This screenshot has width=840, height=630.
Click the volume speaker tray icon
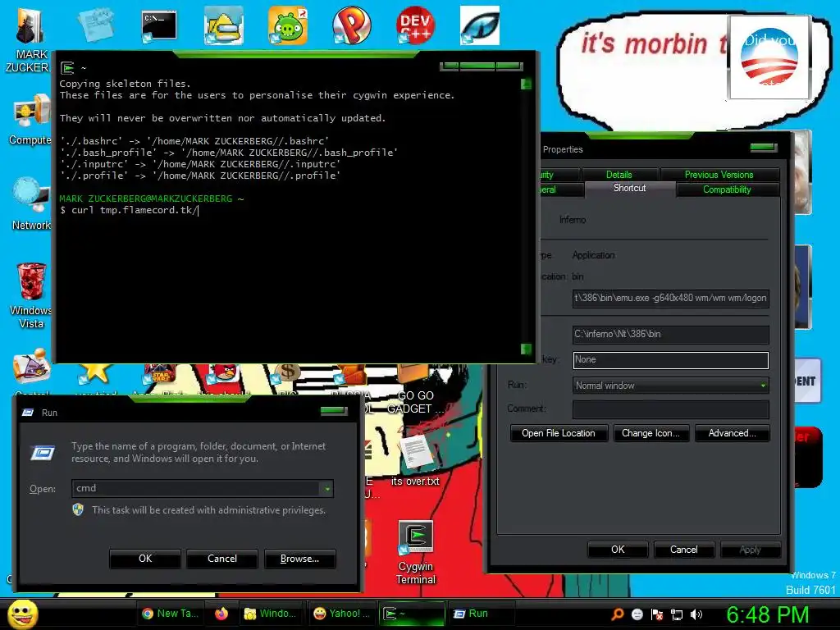[x=696, y=614]
